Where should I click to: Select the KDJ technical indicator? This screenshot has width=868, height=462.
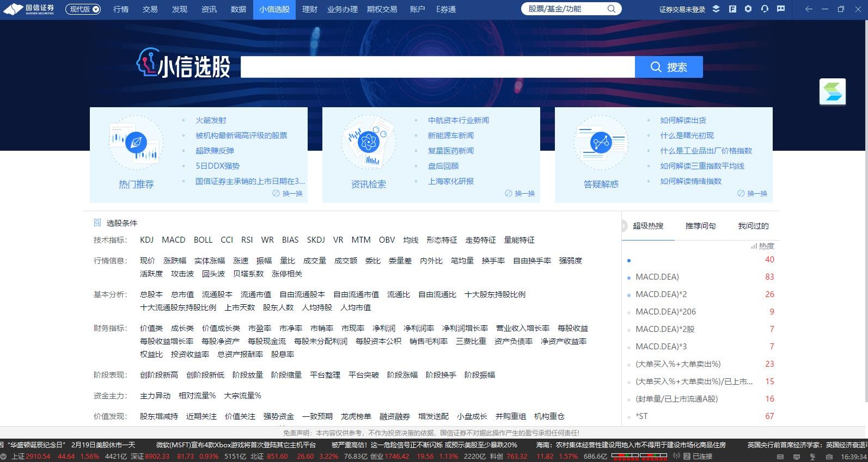tap(147, 240)
